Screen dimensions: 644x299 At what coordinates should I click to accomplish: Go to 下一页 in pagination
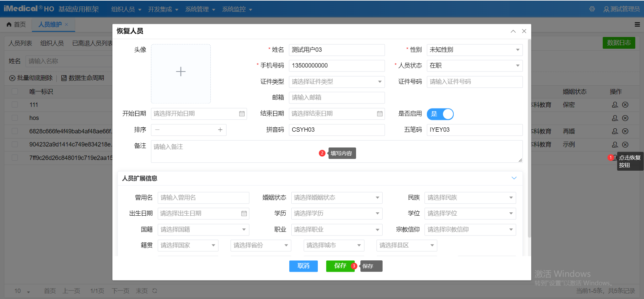click(x=120, y=291)
